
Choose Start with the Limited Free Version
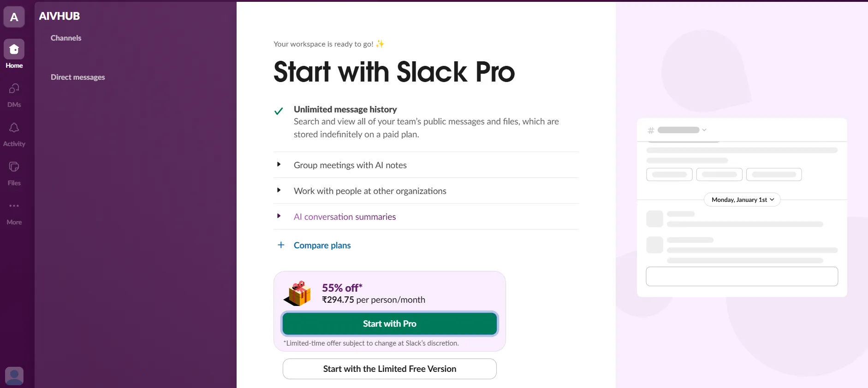(389, 369)
